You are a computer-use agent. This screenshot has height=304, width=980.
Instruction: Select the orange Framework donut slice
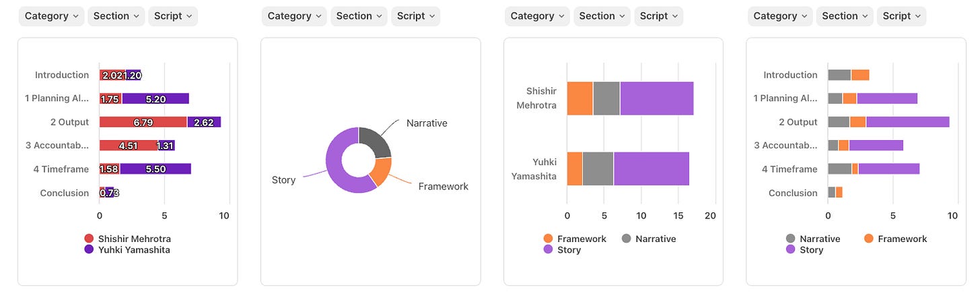tap(381, 171)
